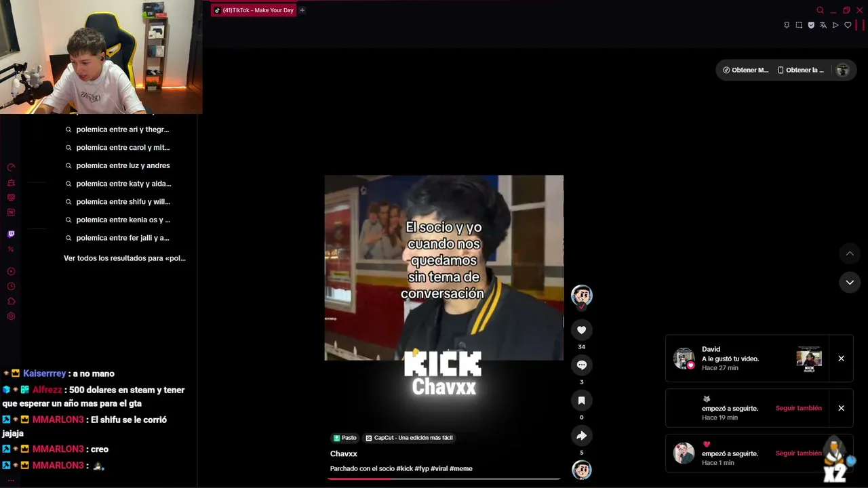
Task: Open the Twitch icon in the browser sidebar
Action: 11,234
